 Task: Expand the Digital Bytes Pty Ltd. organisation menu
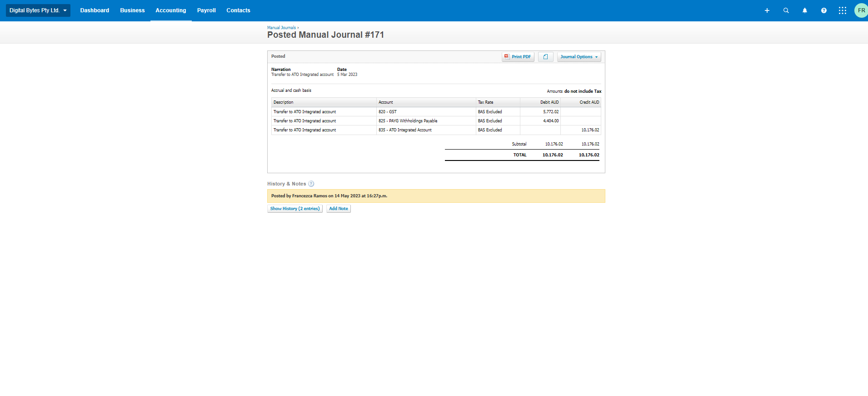[x=38, y=10]
